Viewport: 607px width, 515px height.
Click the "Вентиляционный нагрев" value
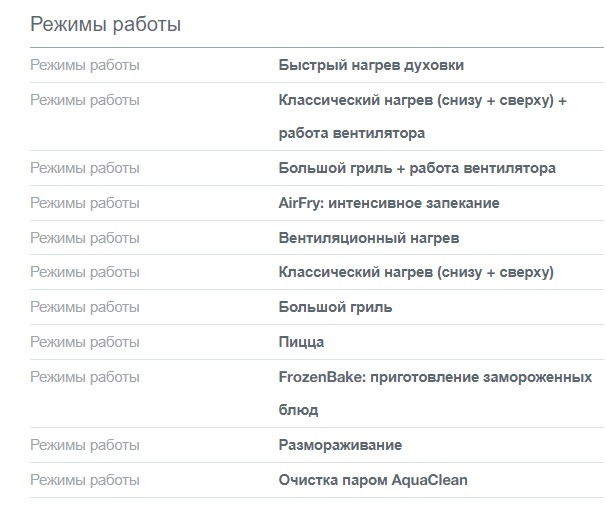tap(368, 238)
